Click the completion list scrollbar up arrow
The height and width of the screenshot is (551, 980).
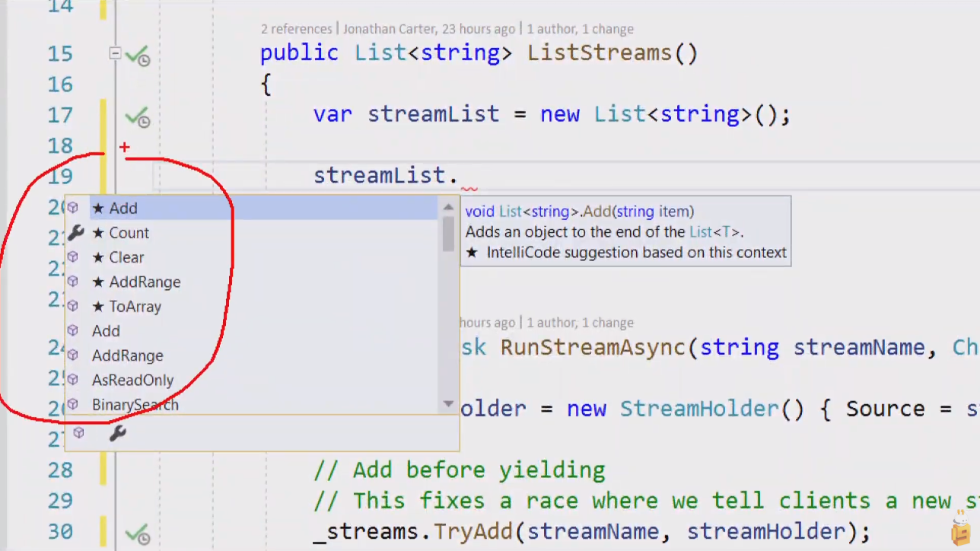click(448, 206)
